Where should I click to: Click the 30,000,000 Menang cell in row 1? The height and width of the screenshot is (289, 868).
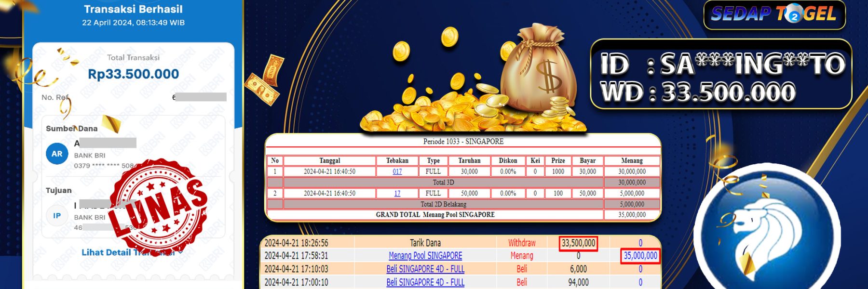point(632,171)
